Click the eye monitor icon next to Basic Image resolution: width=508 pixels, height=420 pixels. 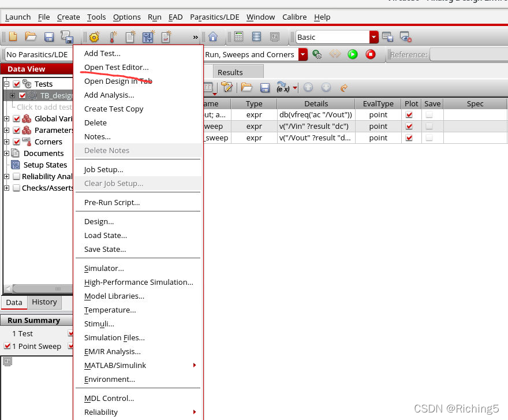pos(405,37)
